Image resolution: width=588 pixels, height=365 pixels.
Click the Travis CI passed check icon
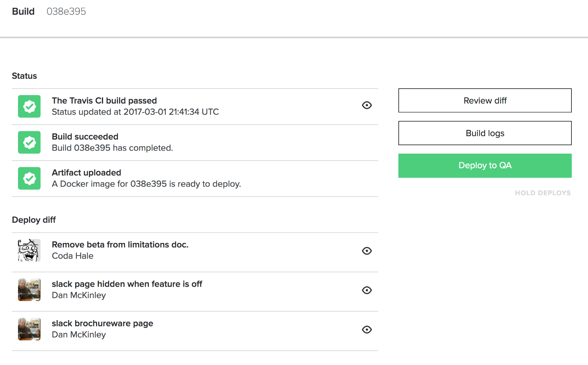29,107
